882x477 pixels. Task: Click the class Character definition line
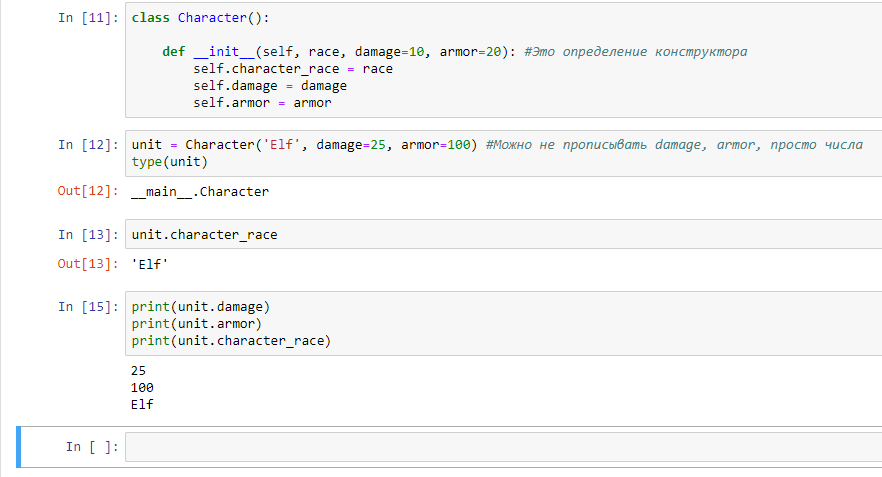point(200,18)
